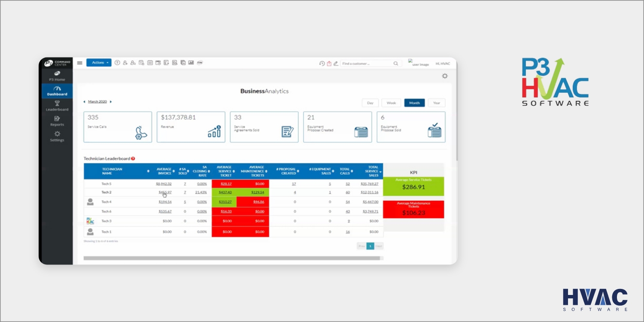Click the Hi, HVAC user label
Viewport: 644px width, 322px height.
pos(443,64)
